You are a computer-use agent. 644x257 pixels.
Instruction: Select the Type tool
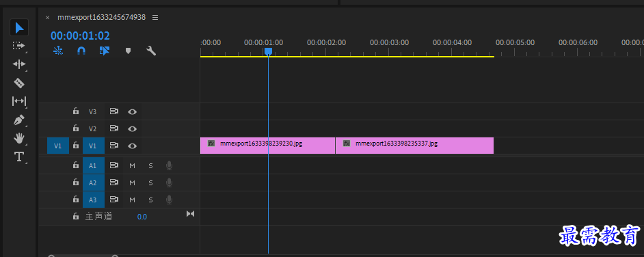coord(19,157)
